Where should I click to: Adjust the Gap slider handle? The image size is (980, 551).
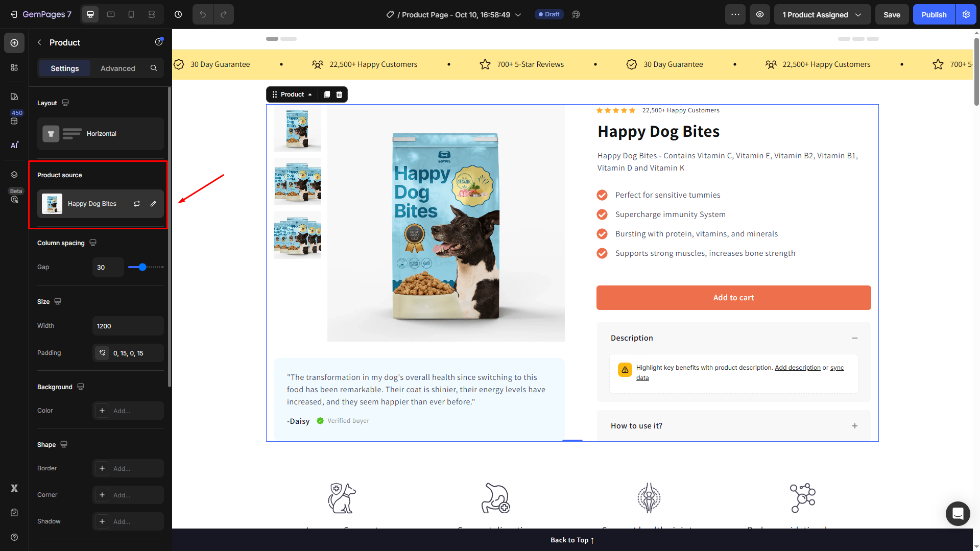pyautogui.click(x=142, y=267)
